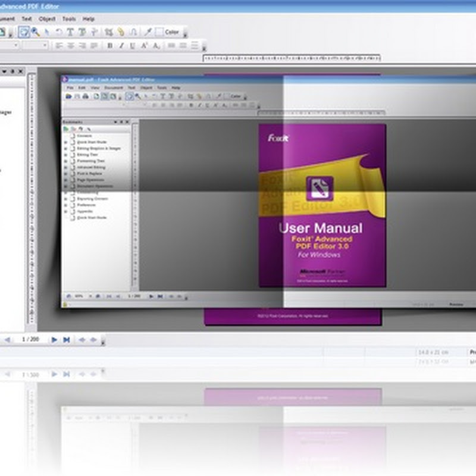Click the Subscript icon
The image size is (476, 476).
pos(156,45)
